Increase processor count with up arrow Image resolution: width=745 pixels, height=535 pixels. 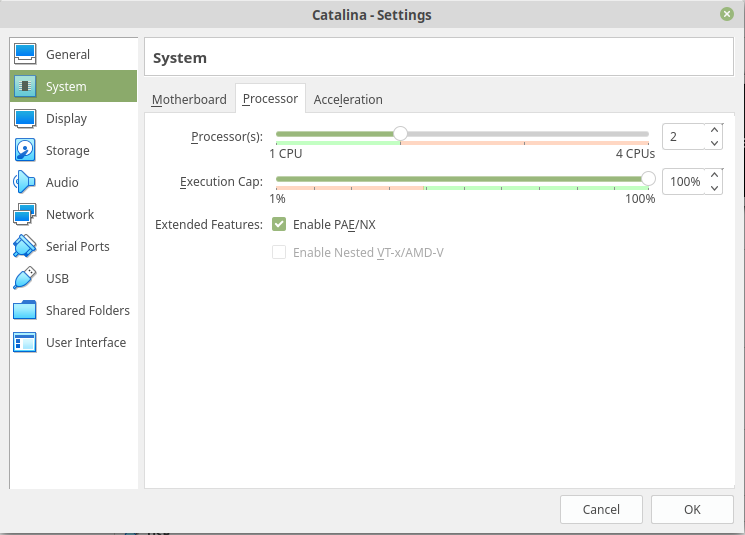click(713, 130)
